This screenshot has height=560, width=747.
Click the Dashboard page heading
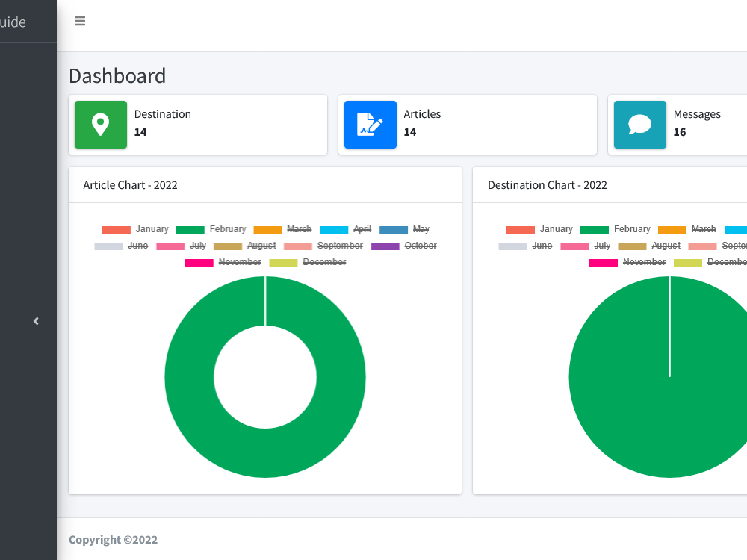(x=117, y=76)
